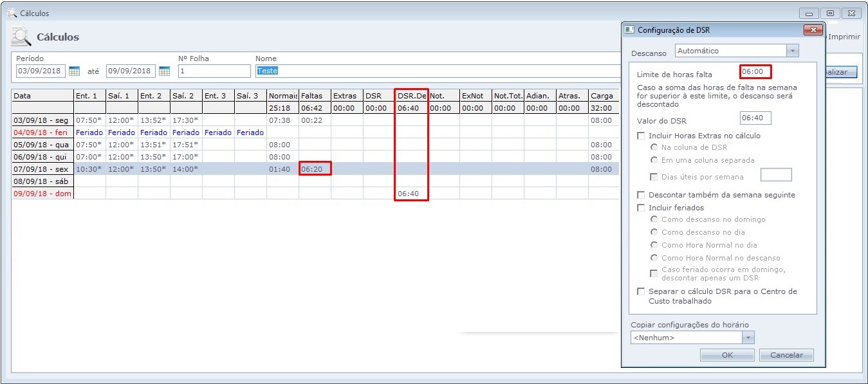Open the start date calendar picker
This screenshot has height=384, width=868.
[x=74, y=71]
